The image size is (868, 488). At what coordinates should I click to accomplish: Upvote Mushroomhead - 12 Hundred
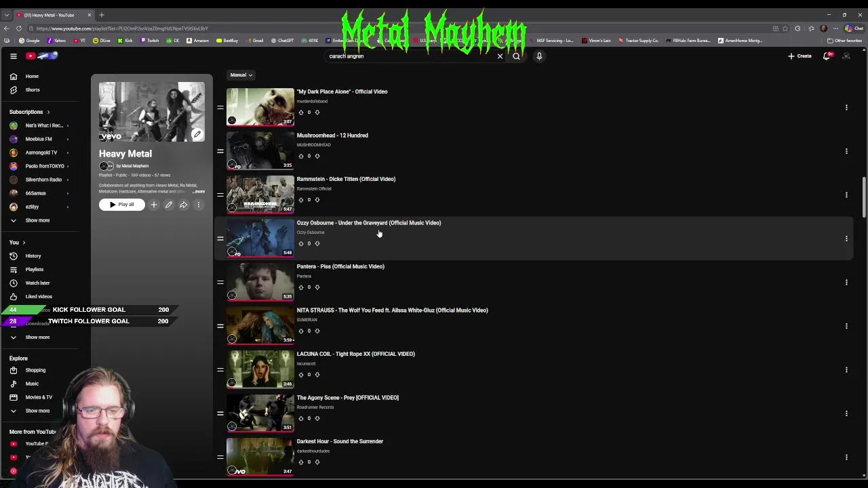point(301,156)
